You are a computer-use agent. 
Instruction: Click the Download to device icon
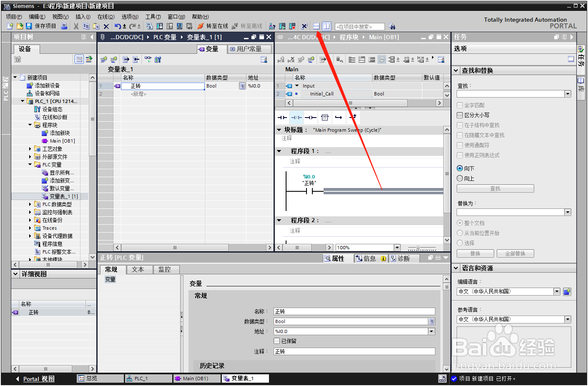point(160,26)
